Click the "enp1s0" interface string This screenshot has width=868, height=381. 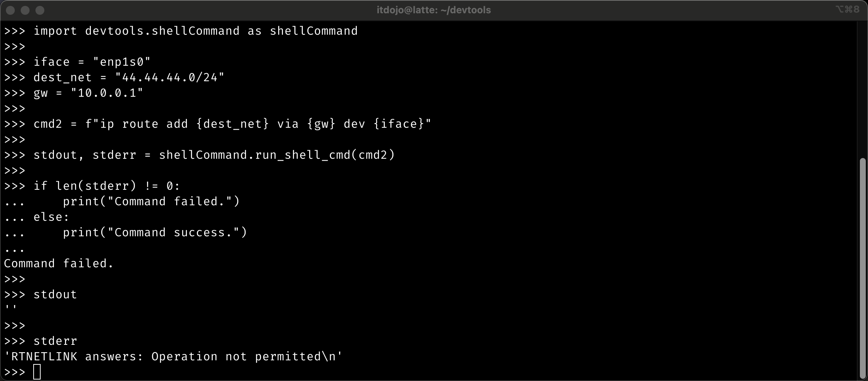click(122, 62)
